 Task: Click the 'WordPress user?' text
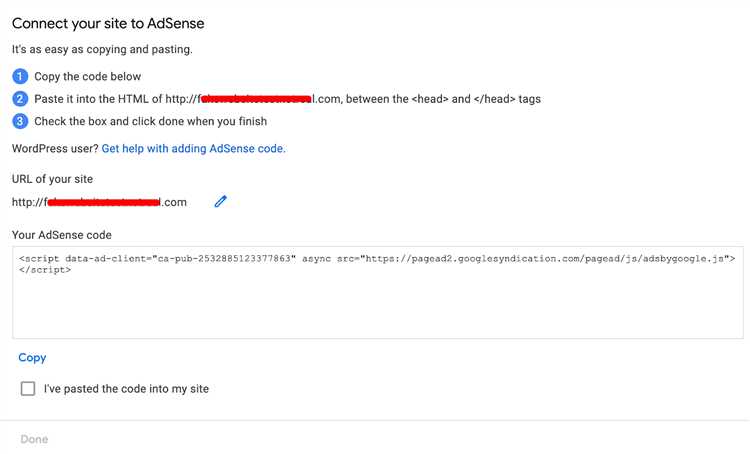click(x=54, y=148)
